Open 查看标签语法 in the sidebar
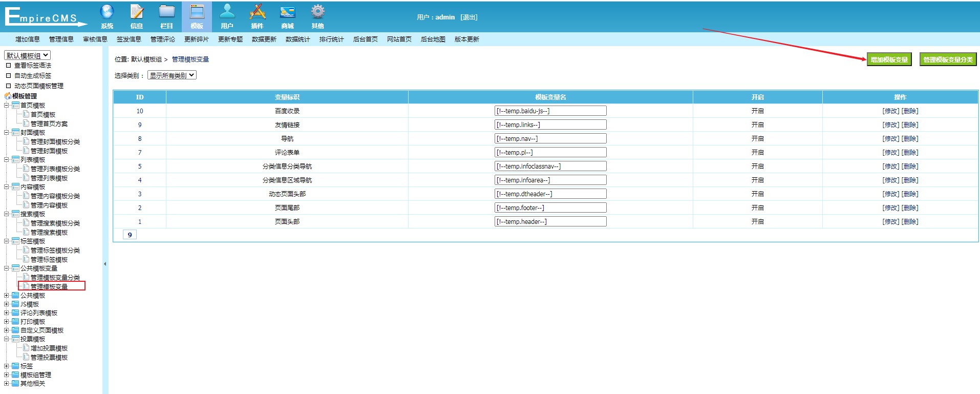980x394 pixels. click(33, 66)
